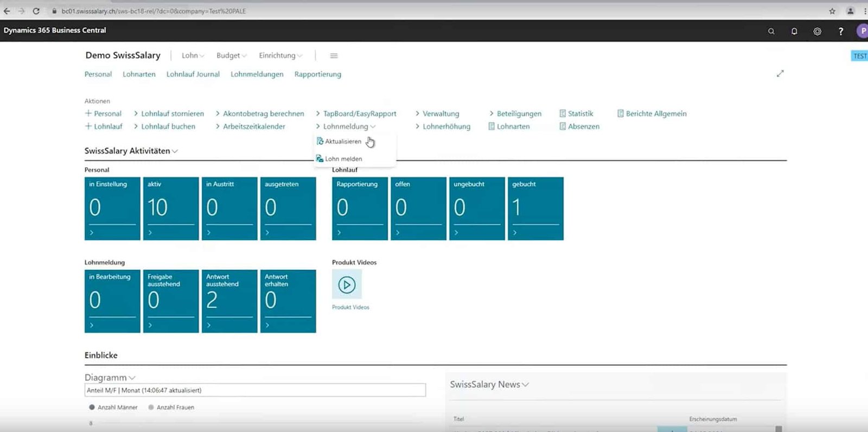Add new Personal with plus action
This screenshot has height=432, width=868.
[103, 113]
